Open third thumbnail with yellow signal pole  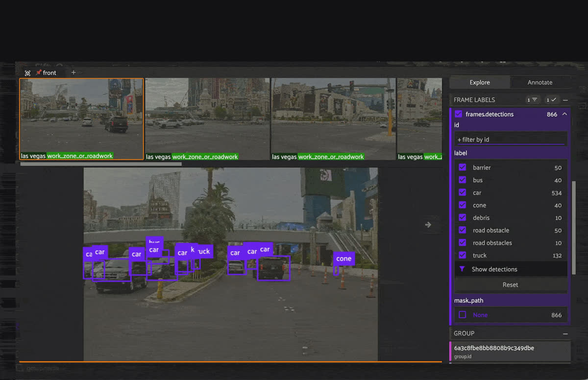click(x=333, y=119)
